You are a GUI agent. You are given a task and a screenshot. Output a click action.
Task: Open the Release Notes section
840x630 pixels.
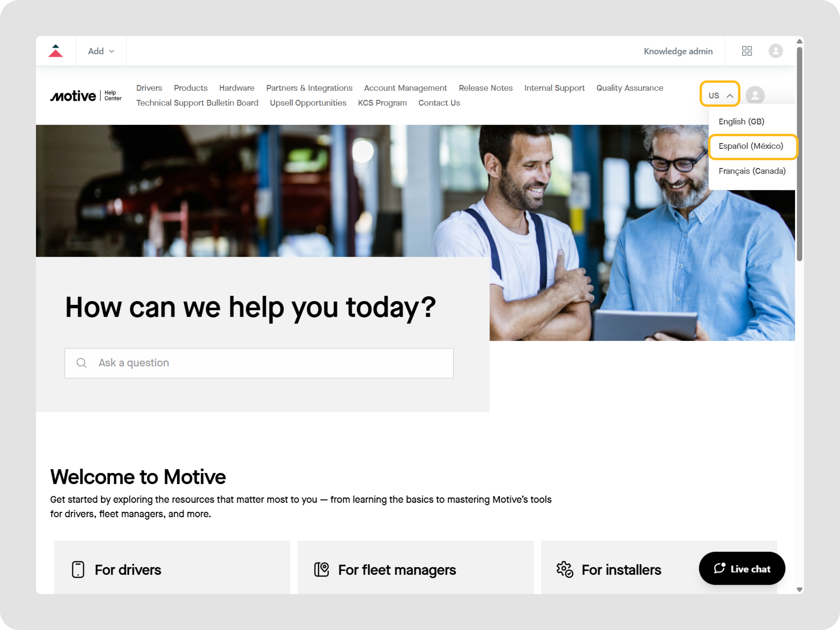click(485, 88)
